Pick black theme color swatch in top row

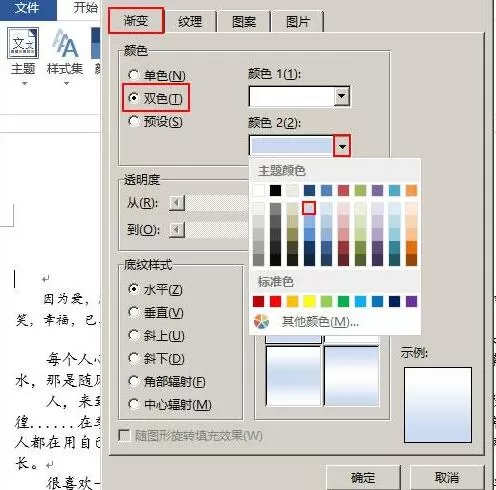(275, 191)
